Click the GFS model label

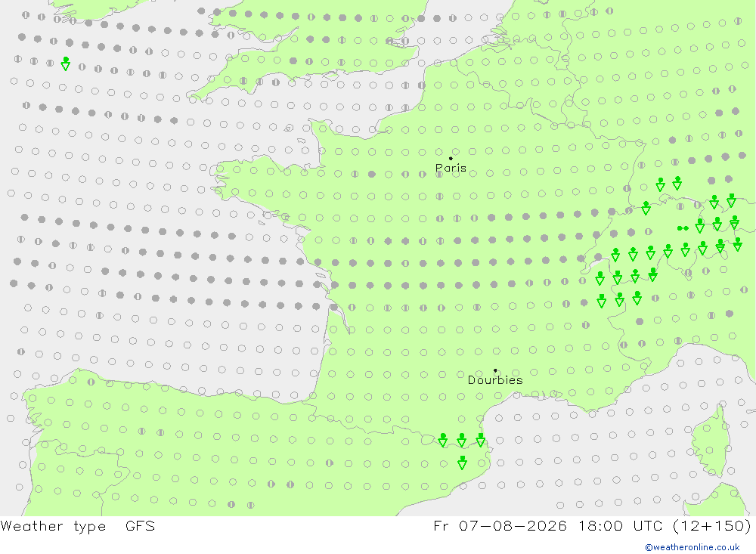[x=141, y=525]
